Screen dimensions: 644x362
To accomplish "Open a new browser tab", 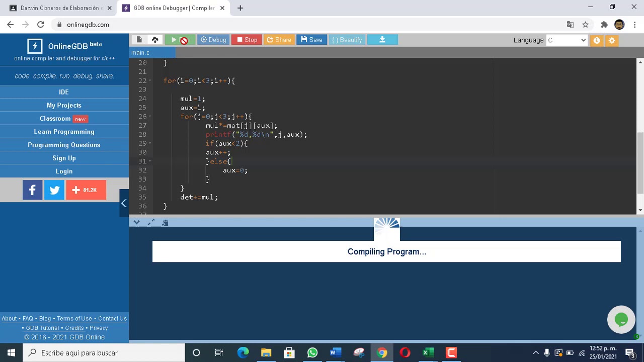I will point(240,8).
